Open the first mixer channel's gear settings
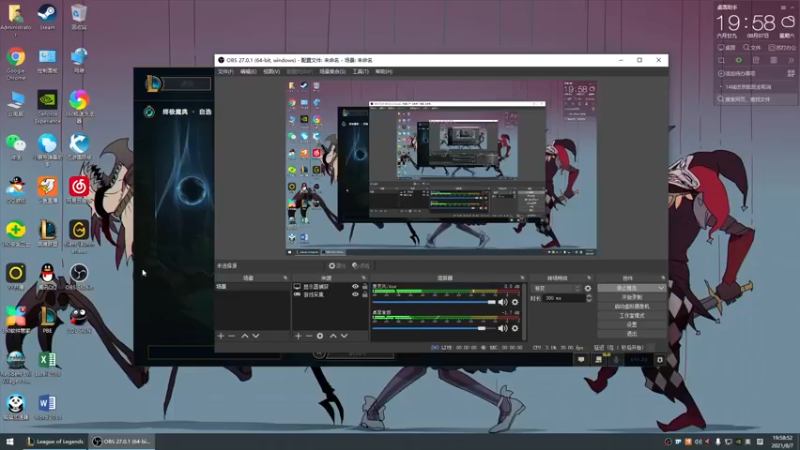Image resolution: width=800 pixels, height=450 pixels. pos(515,302)
